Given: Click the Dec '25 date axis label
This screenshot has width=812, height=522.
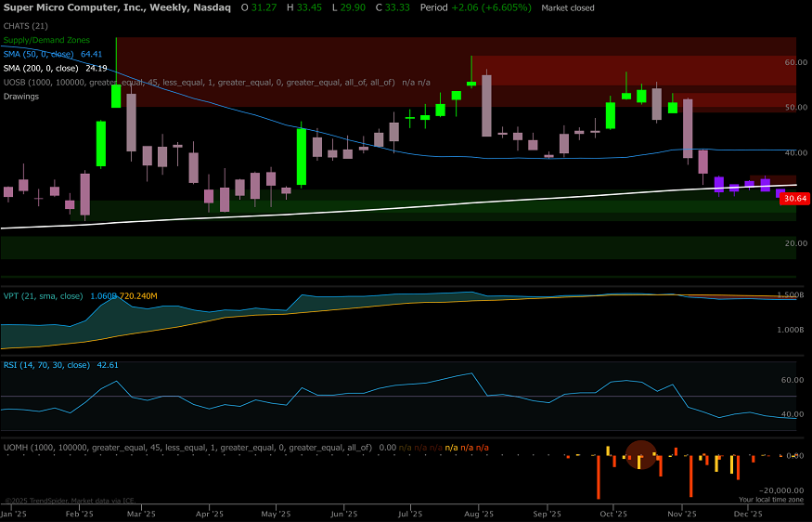Looking at the screenshot, I should point(748,514).
